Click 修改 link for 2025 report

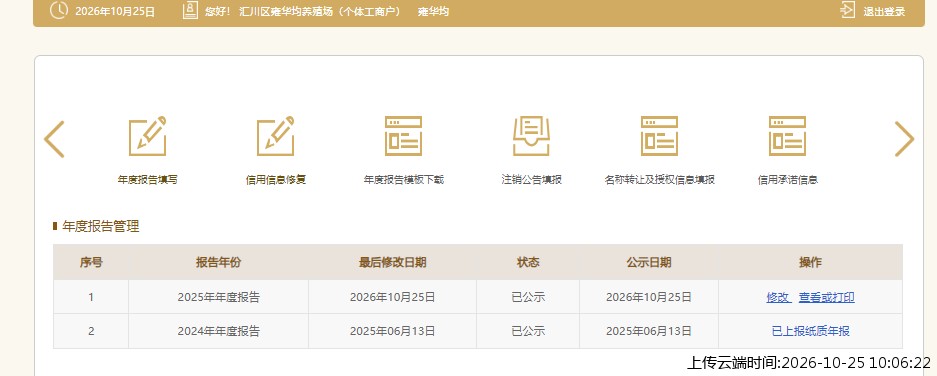tap(778, 297)
